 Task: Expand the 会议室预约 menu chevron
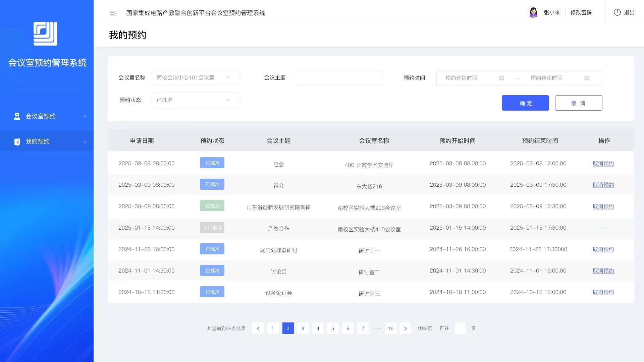point(85,116)
